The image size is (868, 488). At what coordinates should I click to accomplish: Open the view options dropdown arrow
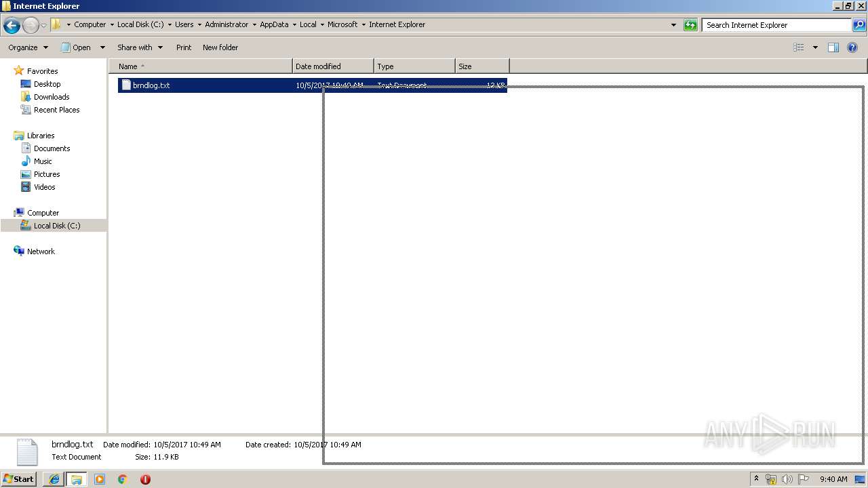point(815,47)
